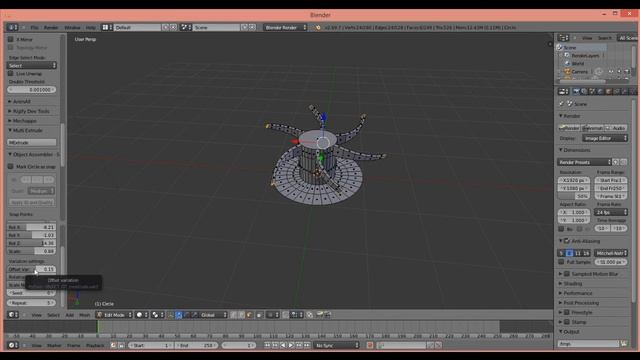Select the rotate manipulator icon
The height and width of the screenshot is (360, 640).
187,315
